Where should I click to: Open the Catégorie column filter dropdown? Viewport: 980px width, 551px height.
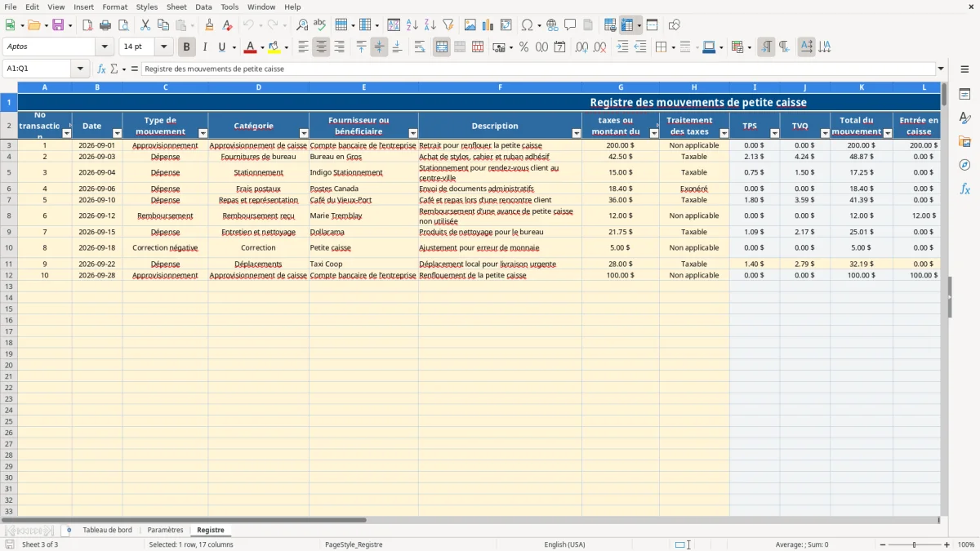pos(304,133)
